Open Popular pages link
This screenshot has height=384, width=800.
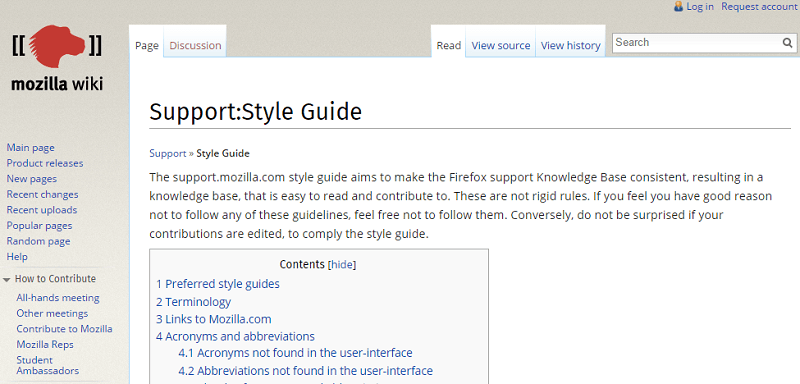pyautogui.click(x=39, y=226)
